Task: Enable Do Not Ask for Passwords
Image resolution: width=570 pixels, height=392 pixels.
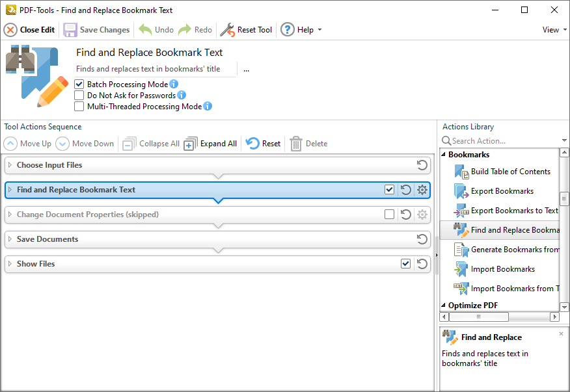Action: point(79,95)
